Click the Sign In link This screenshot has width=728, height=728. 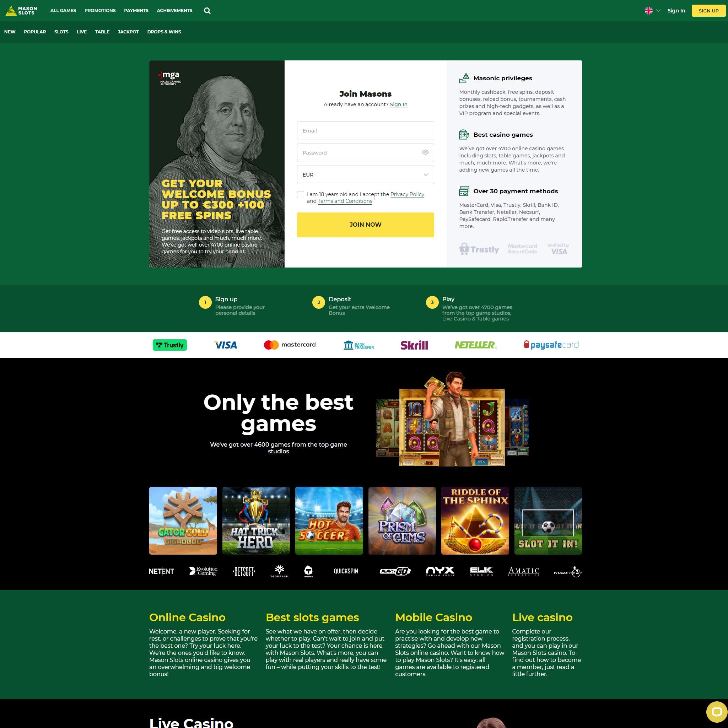pos(676,11)
